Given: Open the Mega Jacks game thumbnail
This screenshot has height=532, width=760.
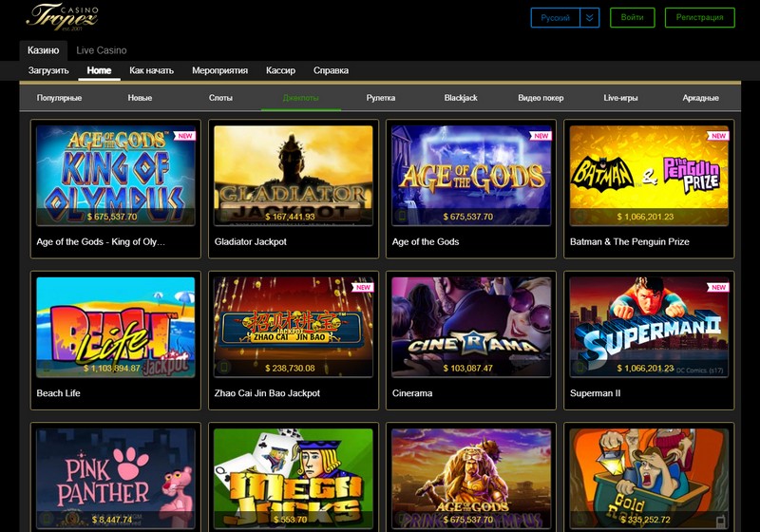Looking at the screenshot, I should (x=294, y=479).
